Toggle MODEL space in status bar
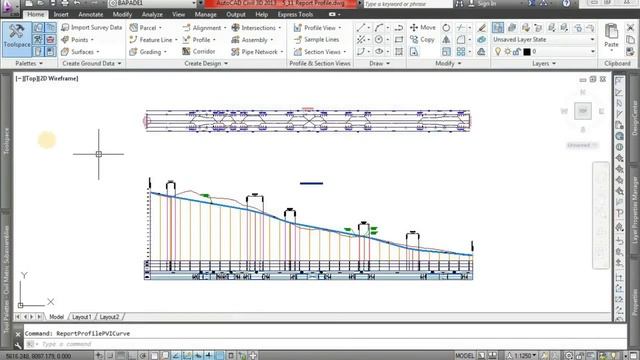The height and width of the screenshot is (360, 640). point(464,356)
